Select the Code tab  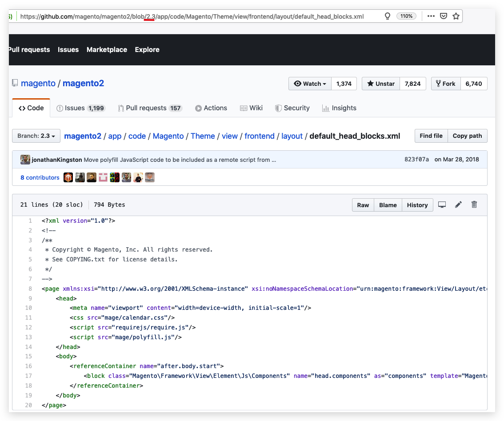coord(31,108)
